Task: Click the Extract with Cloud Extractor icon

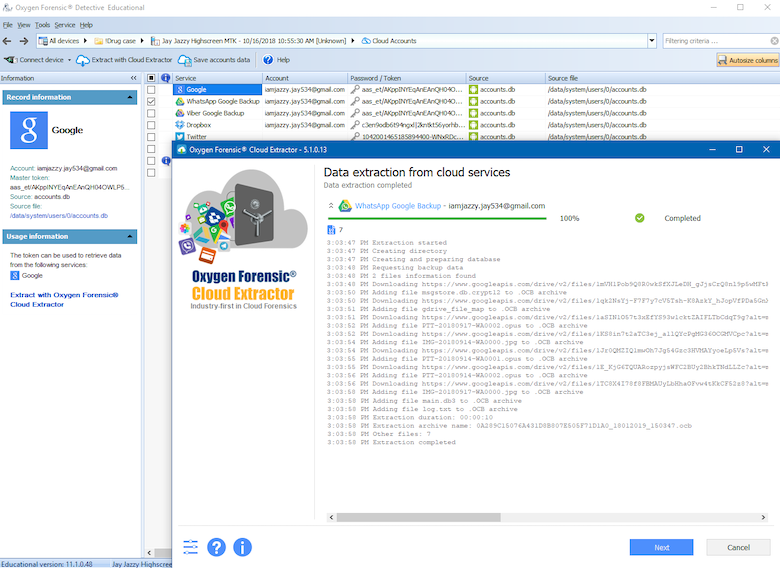Action: point(83,60)
